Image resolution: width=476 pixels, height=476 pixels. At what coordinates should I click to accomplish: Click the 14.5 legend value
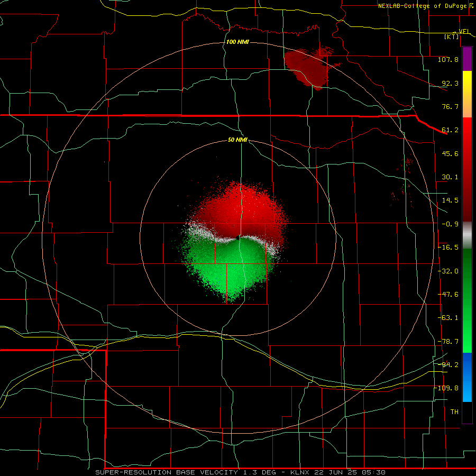(x=450, y=200)
